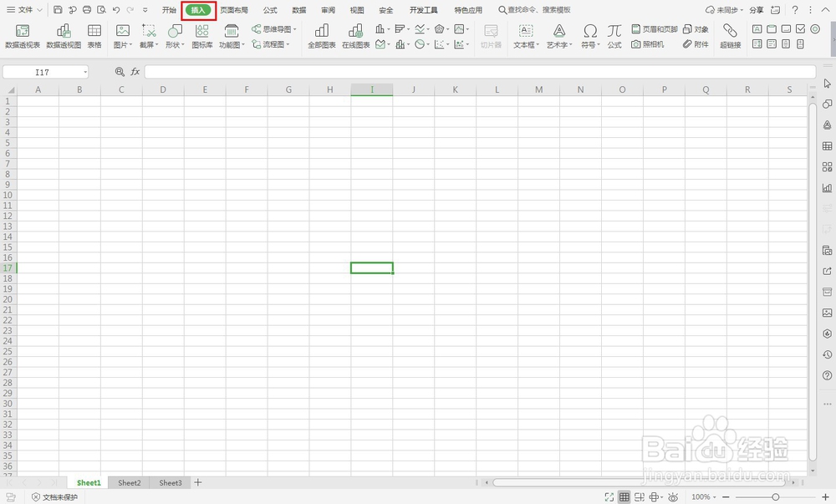
Task: Insert a PivotChart (数据透视图)
Action: 64,37
